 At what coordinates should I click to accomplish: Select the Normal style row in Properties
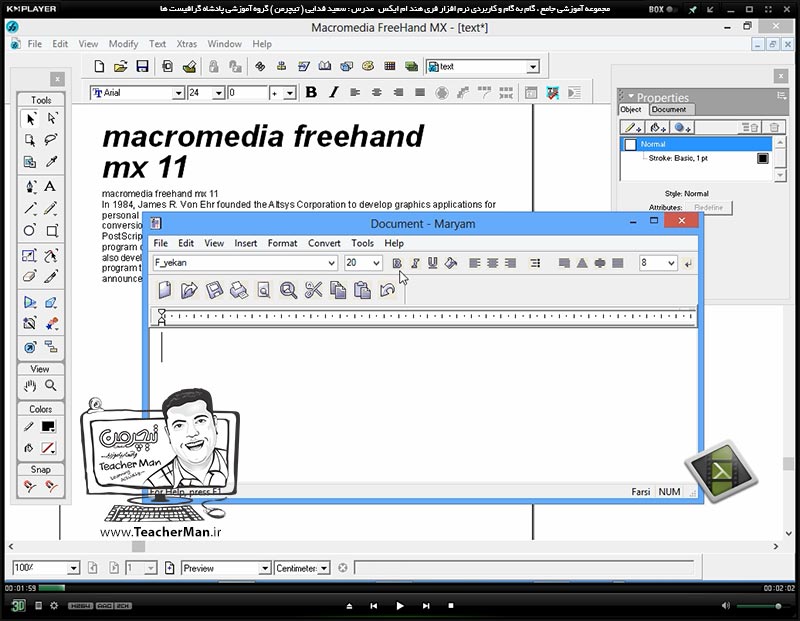[696, 144]
